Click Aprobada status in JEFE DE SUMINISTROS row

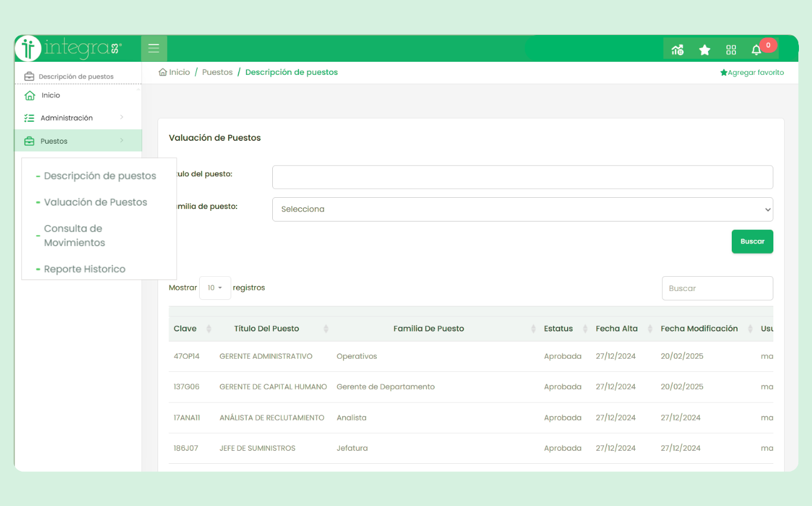point(562,448)
